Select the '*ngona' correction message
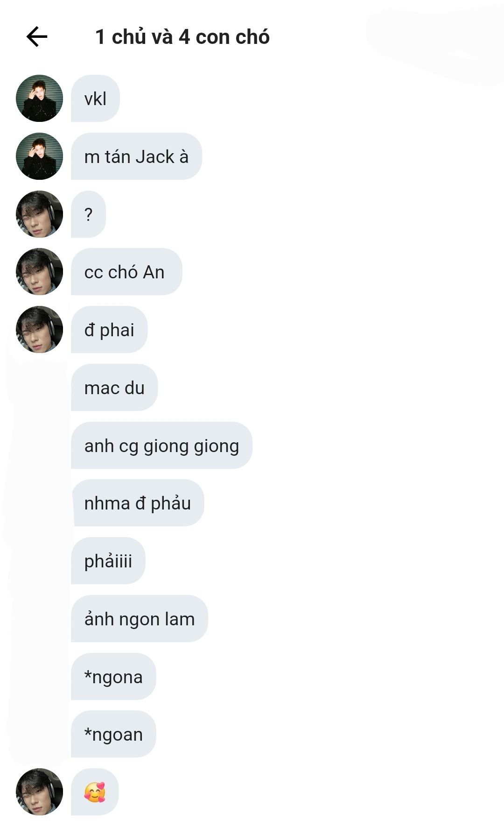This screenshot has width=504, height=821. pyautogui.click(x=113, y=677)
